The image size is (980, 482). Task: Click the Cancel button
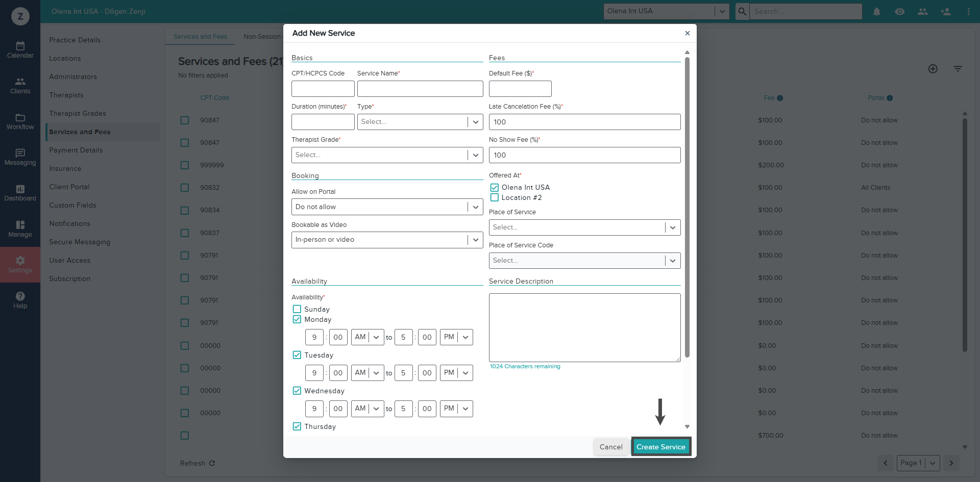(611, 447)
